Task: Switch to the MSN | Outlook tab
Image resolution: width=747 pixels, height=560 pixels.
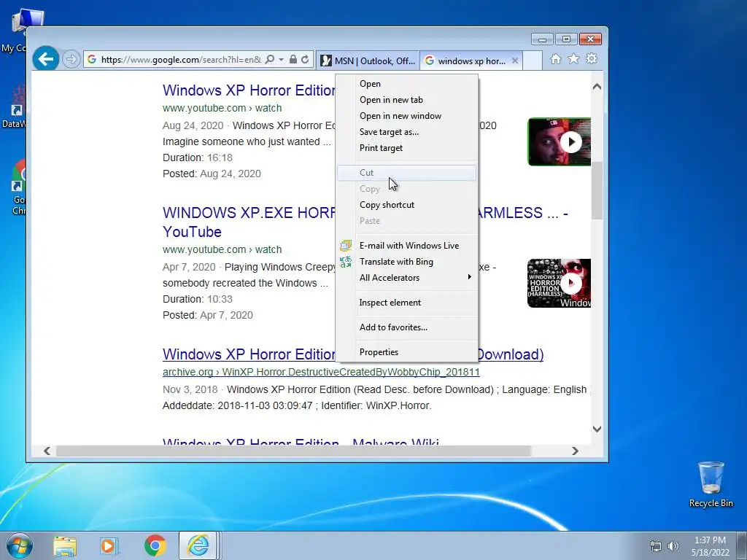Action: pos(368,61)
